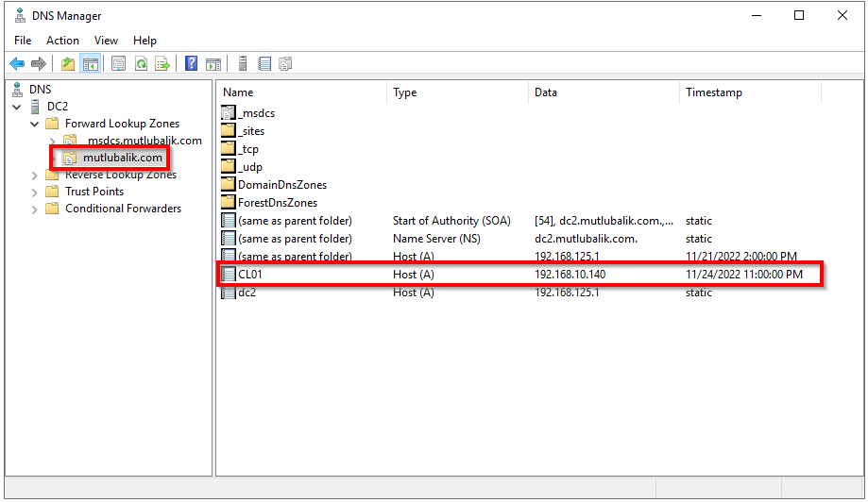Image resolution: width=868 pixels, height=502 pixels.
Task: Sort by the Type column header
Action: 457,92
